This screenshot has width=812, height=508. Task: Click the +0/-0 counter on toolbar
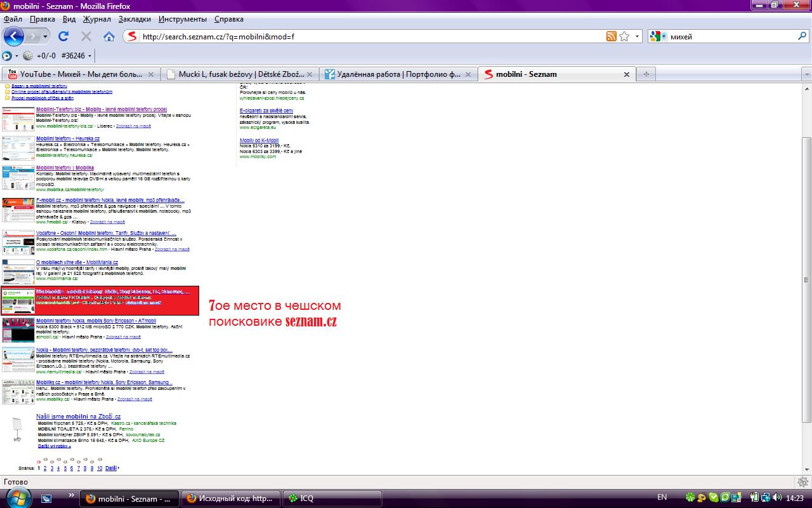click(x=46, y=56)
